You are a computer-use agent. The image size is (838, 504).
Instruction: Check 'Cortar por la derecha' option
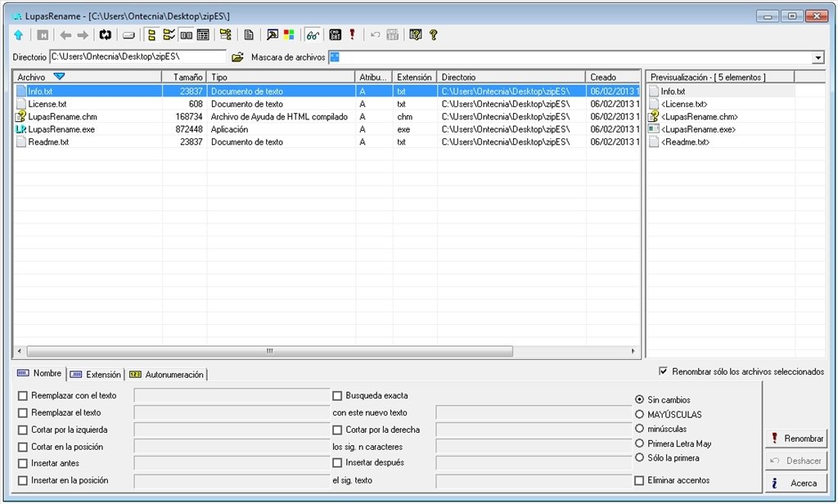[x=337, y=430]
